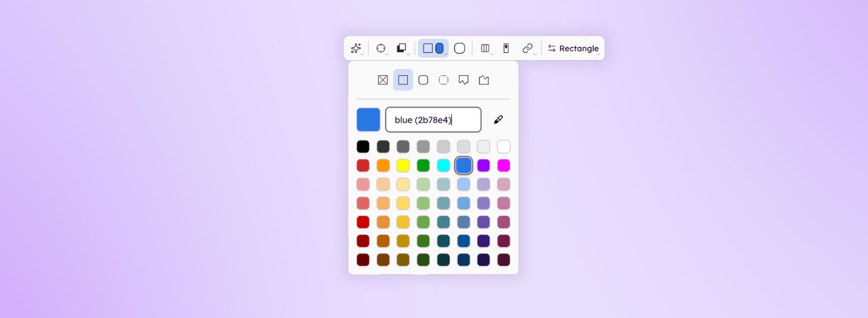Click the large current blue color preview
868x318 pixels.
[368, 120]
